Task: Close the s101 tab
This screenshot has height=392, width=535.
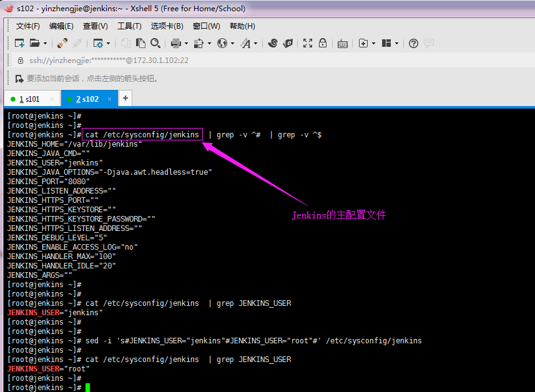Action: point(52,99)
